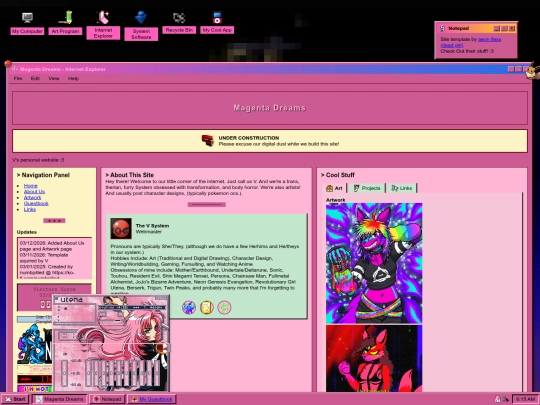Follow the About Us navigation link
Viewport: 540px width, 405px height.
point(34,191)
